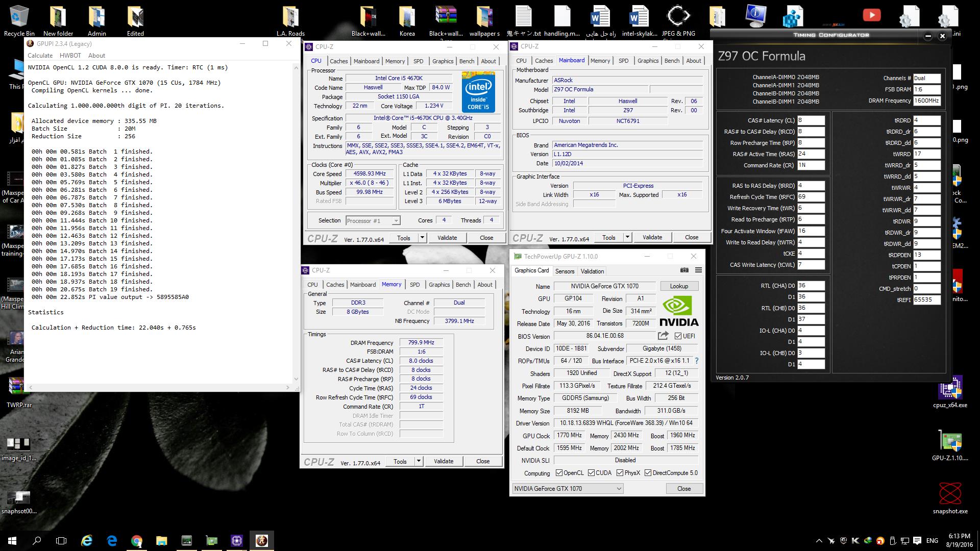Open Microsoft Edge from the taskbar
980x551 pixels.
tap(112, 540)
